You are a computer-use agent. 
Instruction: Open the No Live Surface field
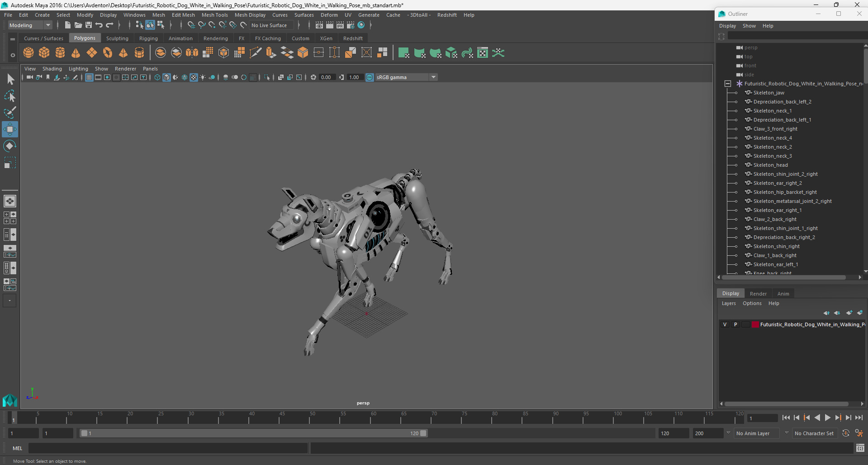coord(272,25)
